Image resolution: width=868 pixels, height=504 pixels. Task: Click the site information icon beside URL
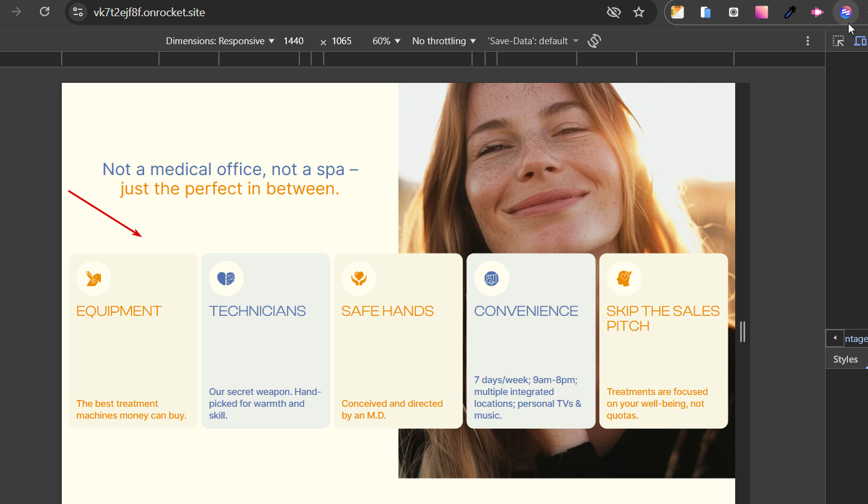pos(77,12)
